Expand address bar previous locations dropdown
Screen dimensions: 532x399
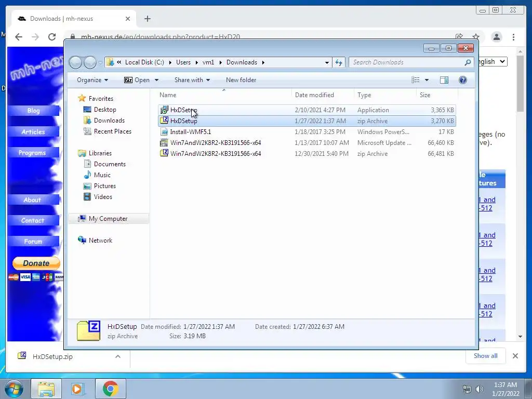pyautogui.click(x=327, y=62)
